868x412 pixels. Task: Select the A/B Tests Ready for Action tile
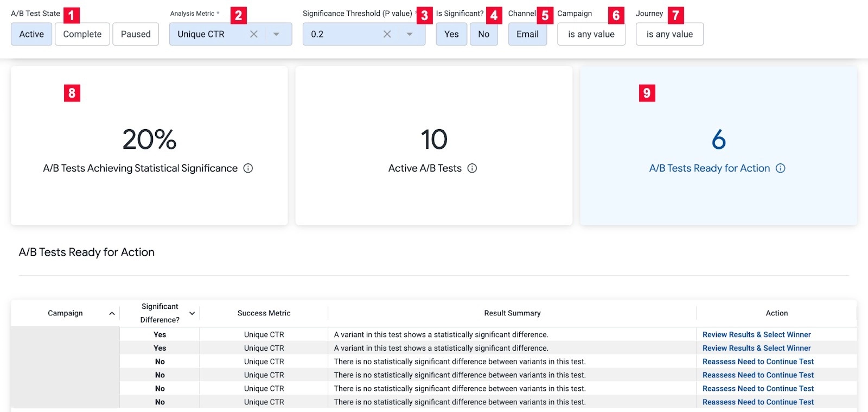point(718,145)
